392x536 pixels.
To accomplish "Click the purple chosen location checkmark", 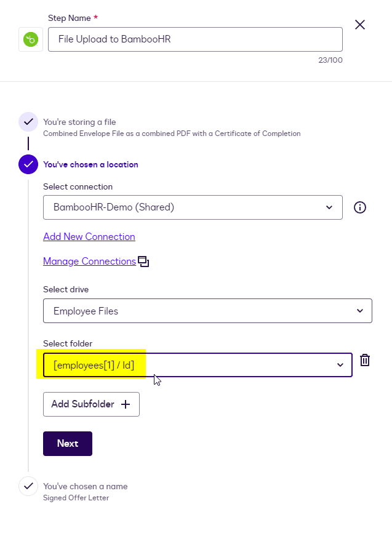I will pos(28,165).
